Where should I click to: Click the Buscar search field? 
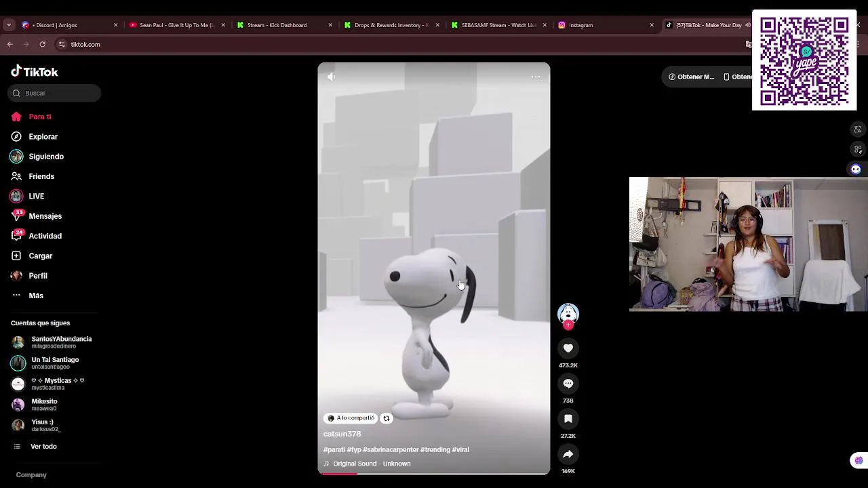click(x=54, y=93)
